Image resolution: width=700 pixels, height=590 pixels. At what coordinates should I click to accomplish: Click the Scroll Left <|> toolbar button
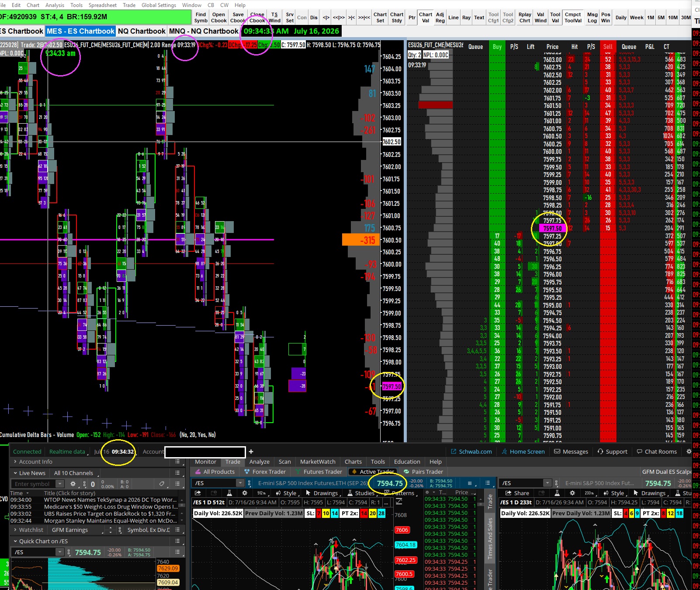326,17
